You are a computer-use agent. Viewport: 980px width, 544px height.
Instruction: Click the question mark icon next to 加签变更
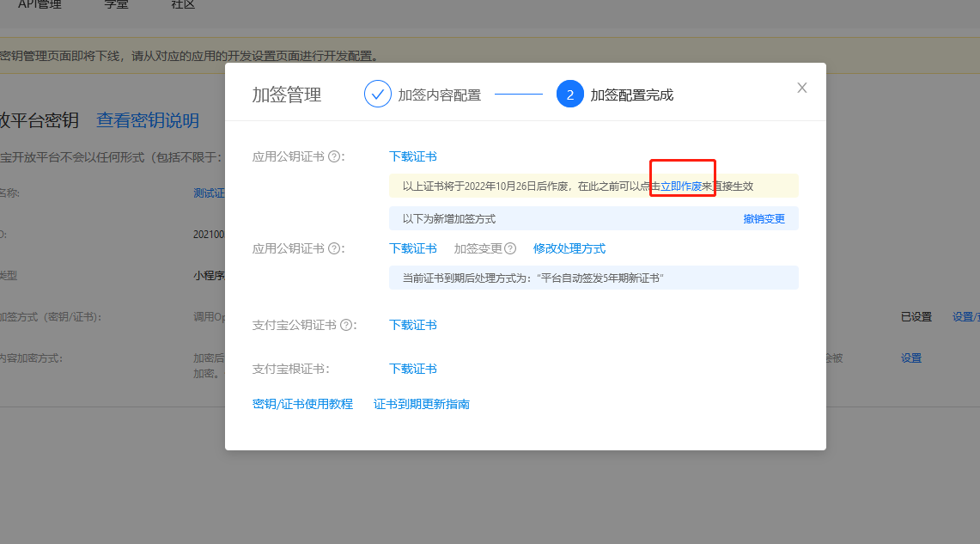[x=507, y=248]
